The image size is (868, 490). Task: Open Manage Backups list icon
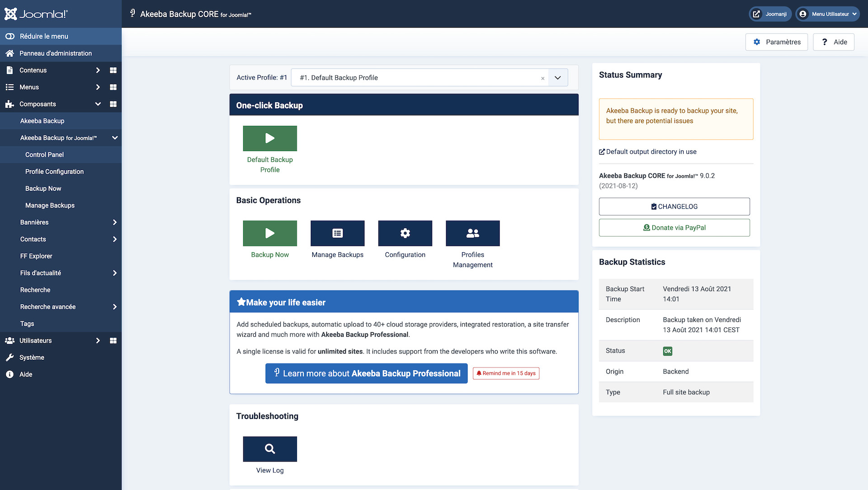(337, 233)
